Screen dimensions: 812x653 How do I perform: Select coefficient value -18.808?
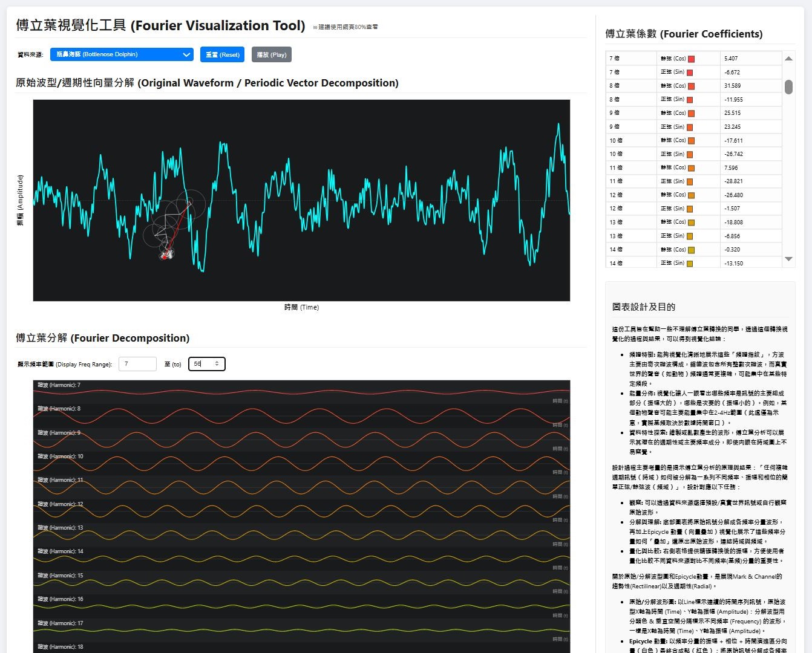733,223
